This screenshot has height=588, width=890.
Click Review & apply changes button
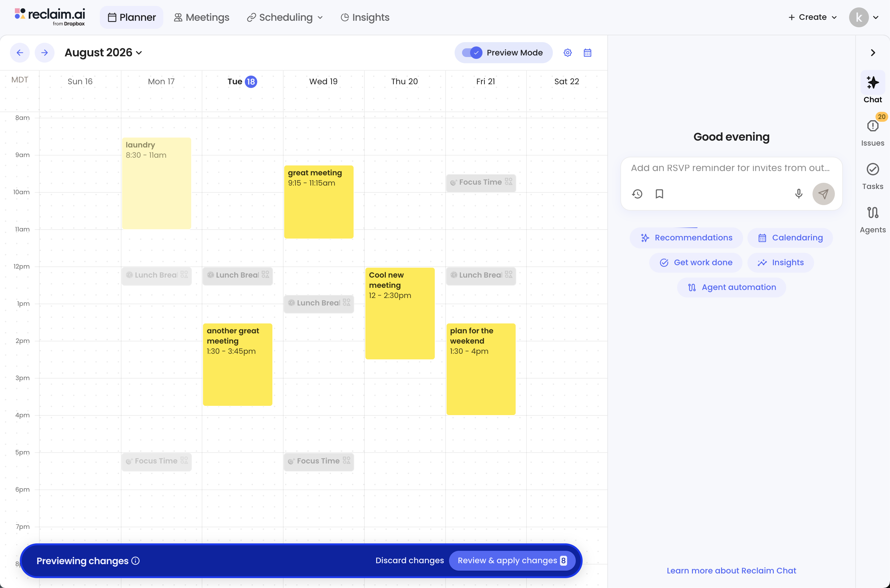512,561
